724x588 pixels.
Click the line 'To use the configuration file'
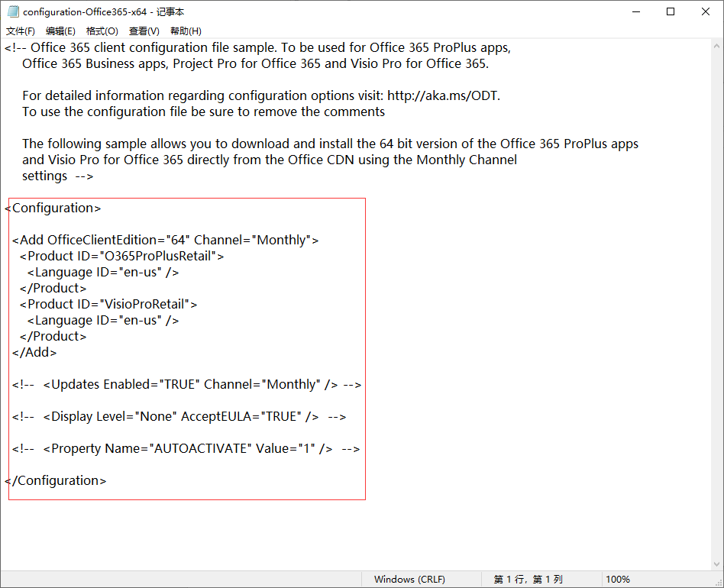(203, 111)
